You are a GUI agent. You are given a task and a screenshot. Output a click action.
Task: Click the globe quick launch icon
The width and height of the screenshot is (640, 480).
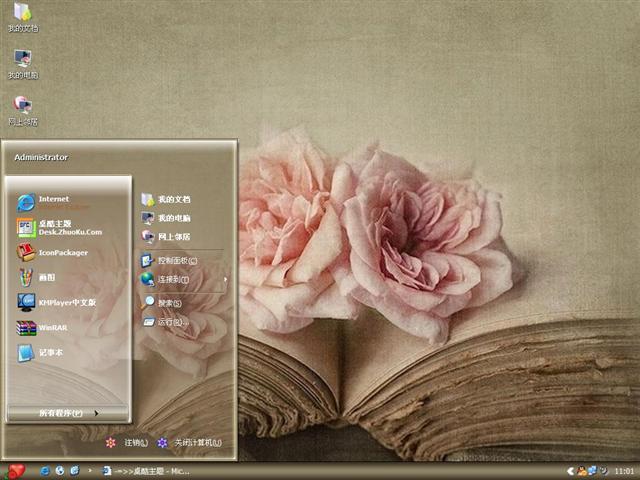pos(60,471)
